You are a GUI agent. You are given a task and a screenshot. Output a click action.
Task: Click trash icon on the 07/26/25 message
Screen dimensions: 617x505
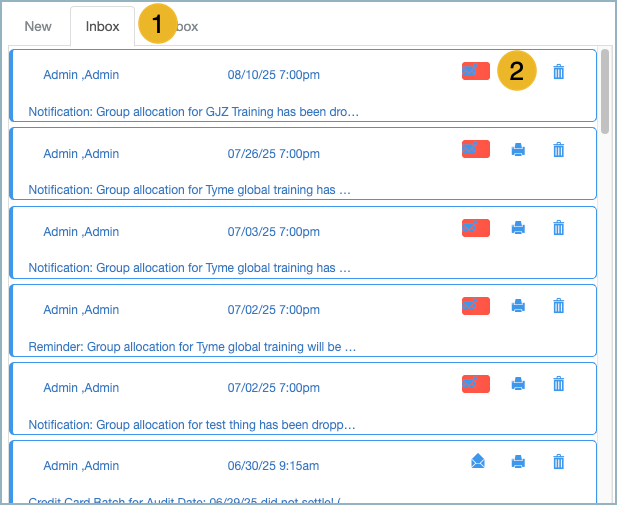(x=559, y=150)
